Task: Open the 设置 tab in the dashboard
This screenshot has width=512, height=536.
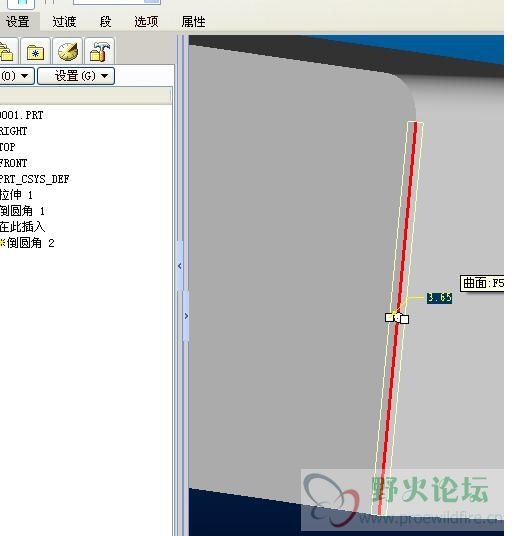Action: click(18, 22)
